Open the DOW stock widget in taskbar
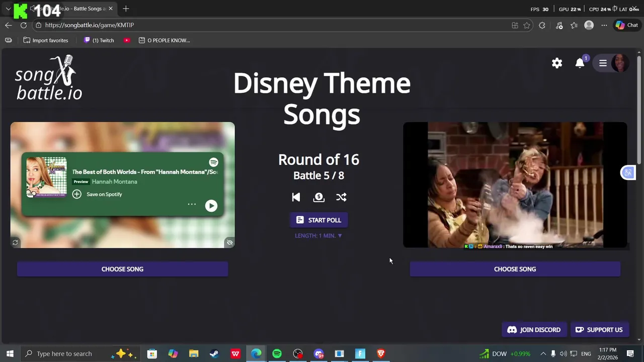The width and height of the screenshot is (644, 362). 505,353
